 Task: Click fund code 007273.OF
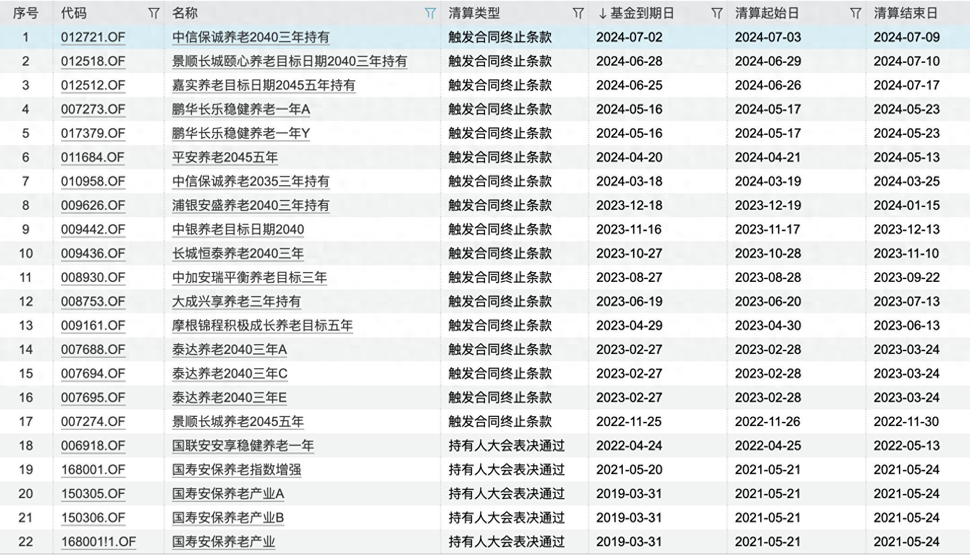coord(93,110)
